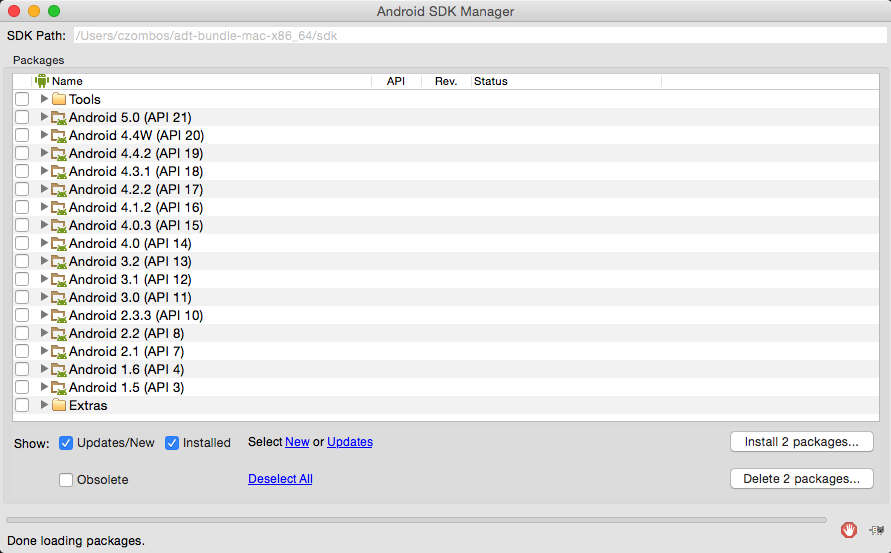
Task: Check the Android 3.1 (API 12) checkbox
Action: pyautogui.click(x=22, y=279)
